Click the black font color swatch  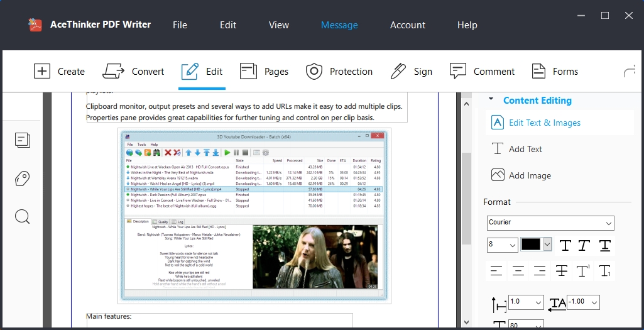[531, 244]
